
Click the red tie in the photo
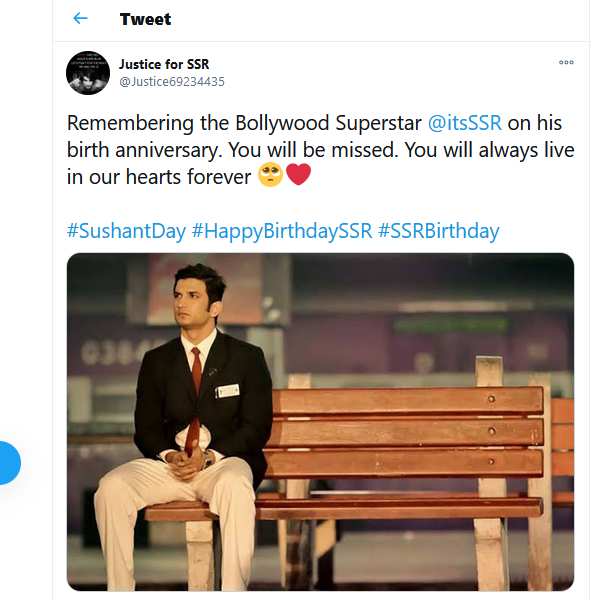point(196,385)
